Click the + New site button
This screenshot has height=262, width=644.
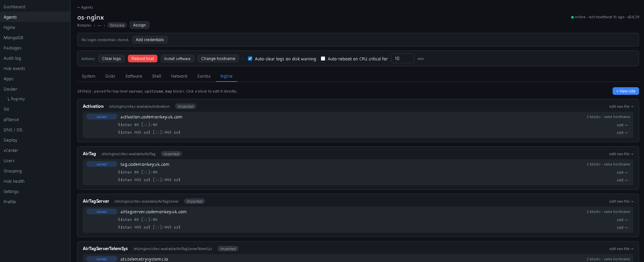click(x=625, y=91)
